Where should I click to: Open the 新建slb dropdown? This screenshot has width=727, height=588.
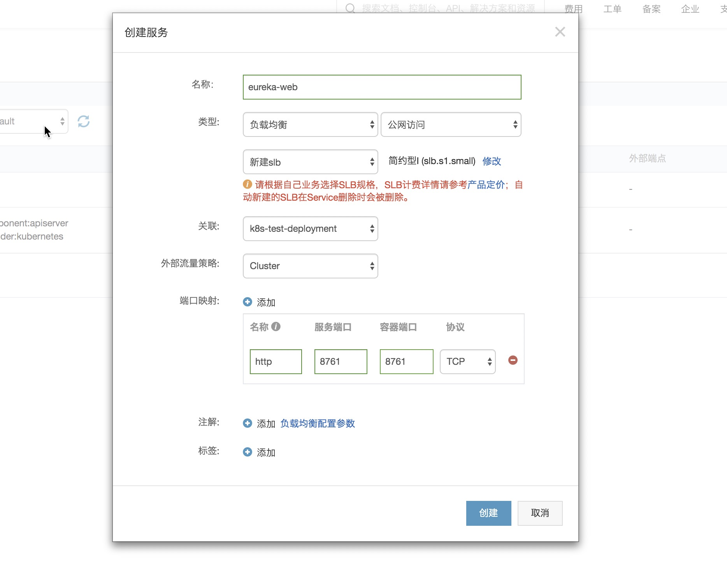coord(311,162)
